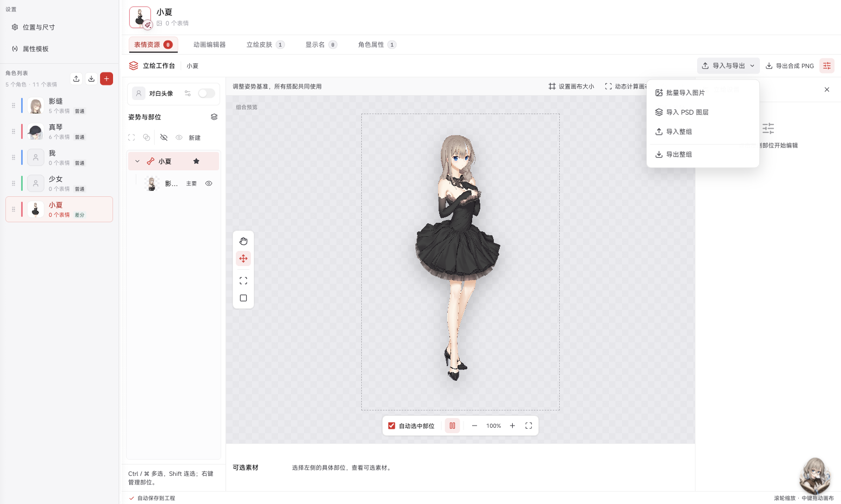Click the dashed-frame tool in canvas toolbar
The image size is (841, 504).
pos(243,281)
